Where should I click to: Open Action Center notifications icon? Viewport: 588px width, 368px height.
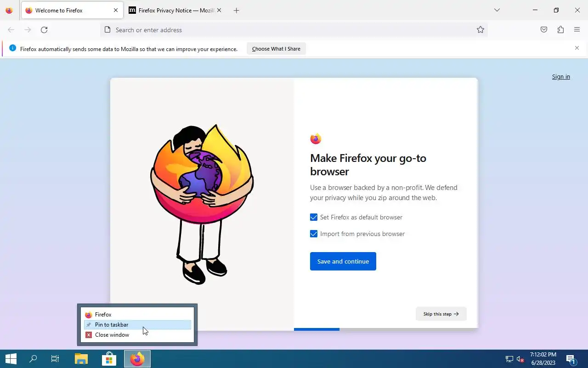(x=571, y=359)
